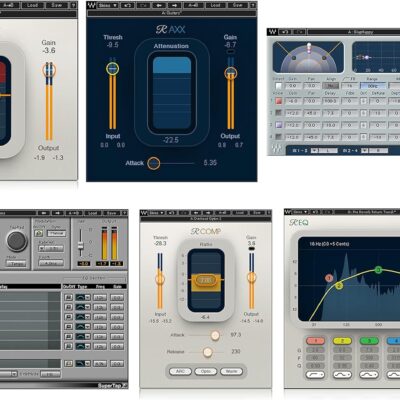Click the Tempo mode button in SuperTap
400x400 pixels.
click(17, 264)
